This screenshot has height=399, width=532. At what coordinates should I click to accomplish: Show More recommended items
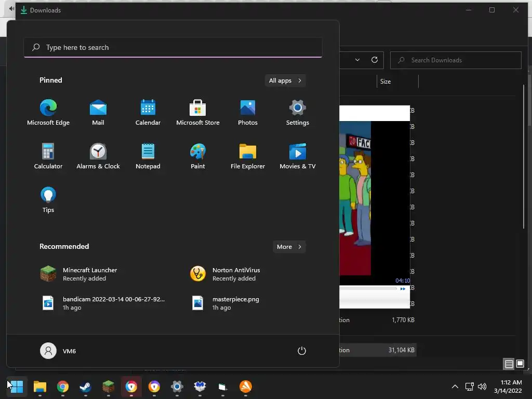[289, 247]
